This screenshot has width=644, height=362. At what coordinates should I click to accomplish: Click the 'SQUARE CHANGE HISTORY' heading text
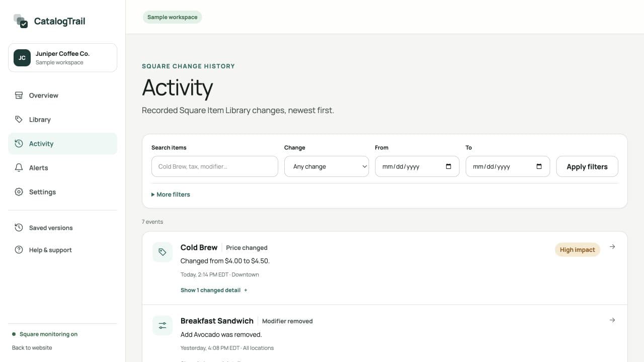(x=188, y=66)
